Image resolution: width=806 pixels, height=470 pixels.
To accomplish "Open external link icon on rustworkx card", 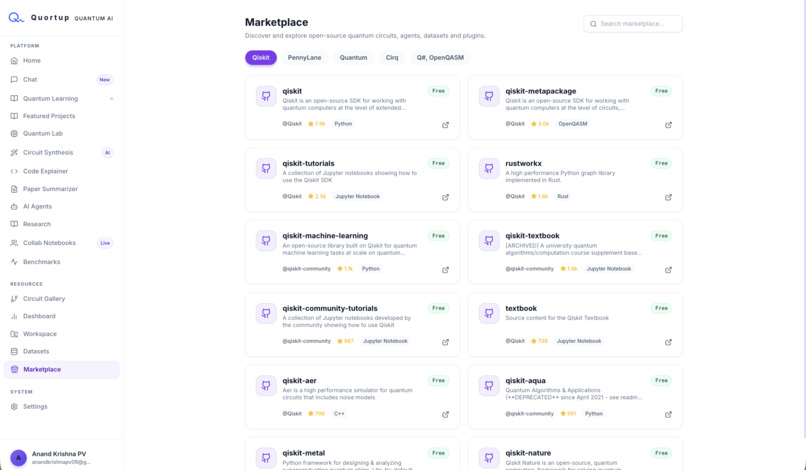I will click(x=668, y=197).
